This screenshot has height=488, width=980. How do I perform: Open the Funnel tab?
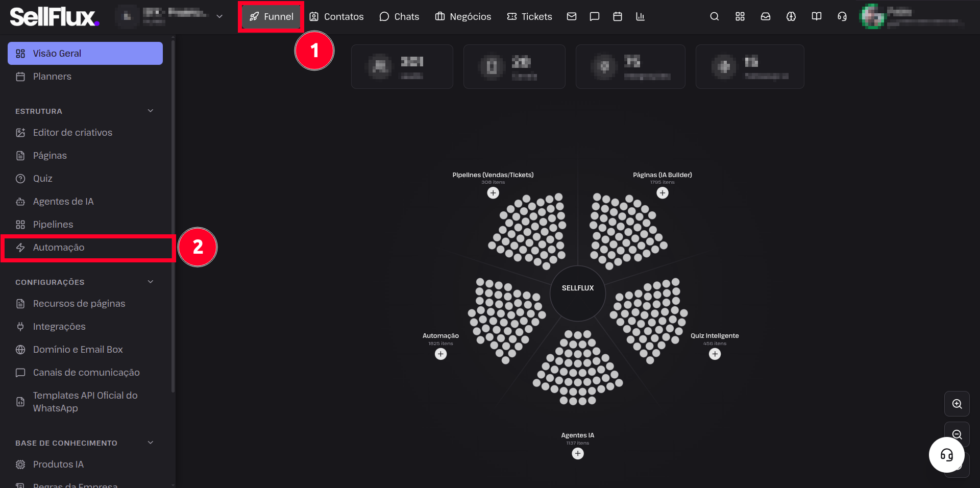[271, 17]
